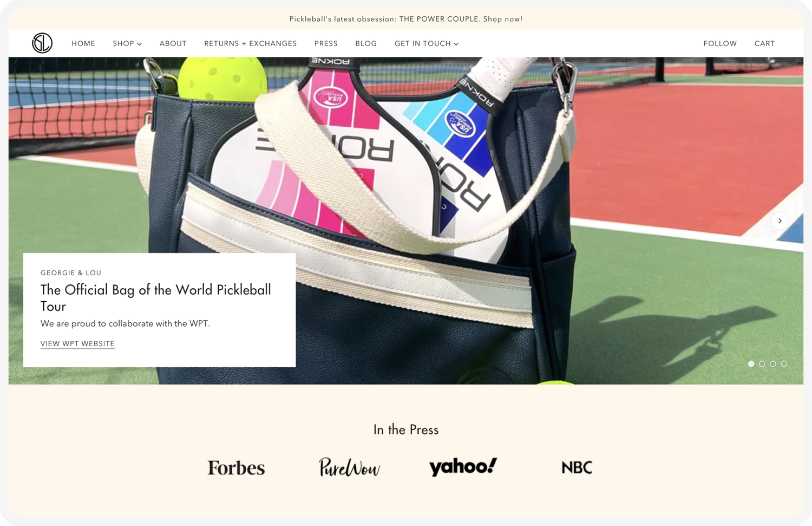The width and height of the screenshot is (812, 526).
Task: Advance slideshow with the right arrow
Action: (780, 220)
